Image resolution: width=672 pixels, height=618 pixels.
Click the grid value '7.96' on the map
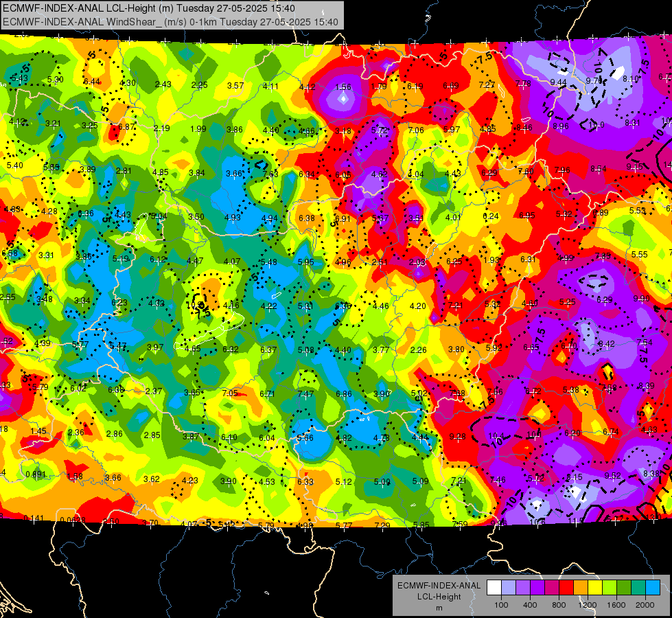562,170
